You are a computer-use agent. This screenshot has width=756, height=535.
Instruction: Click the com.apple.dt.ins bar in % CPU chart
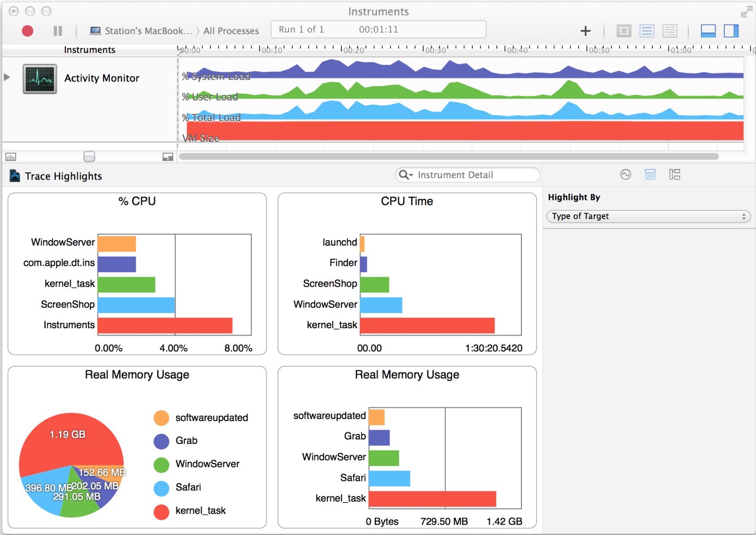pyautogui.click(x=117, y=264)
